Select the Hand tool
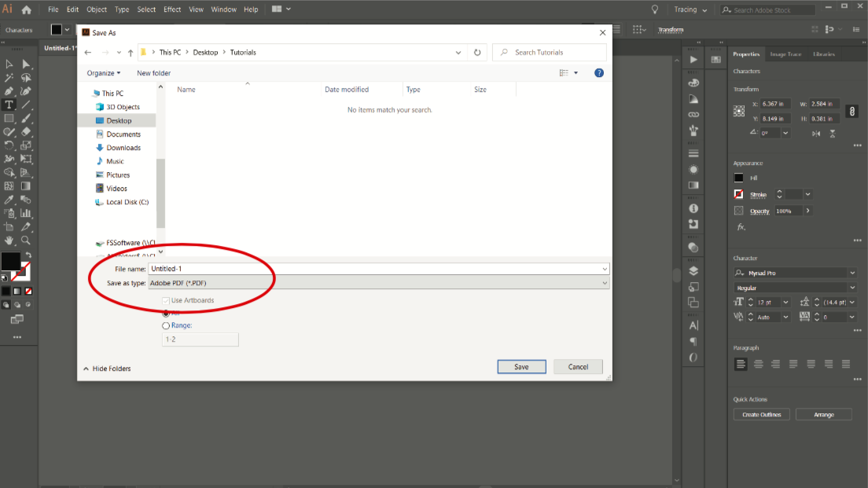Viewport: 868px width, 488px height. [9, 240]
